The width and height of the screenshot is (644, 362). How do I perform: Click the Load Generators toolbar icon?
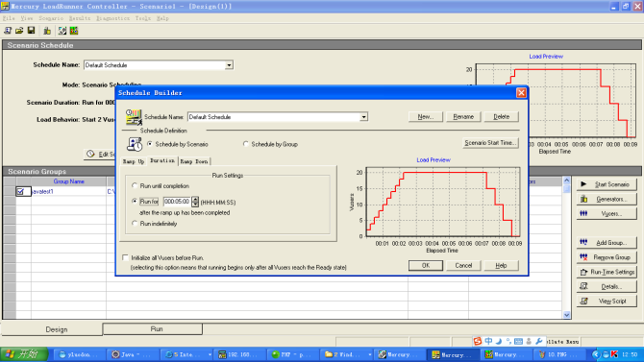tap(47, 31)
